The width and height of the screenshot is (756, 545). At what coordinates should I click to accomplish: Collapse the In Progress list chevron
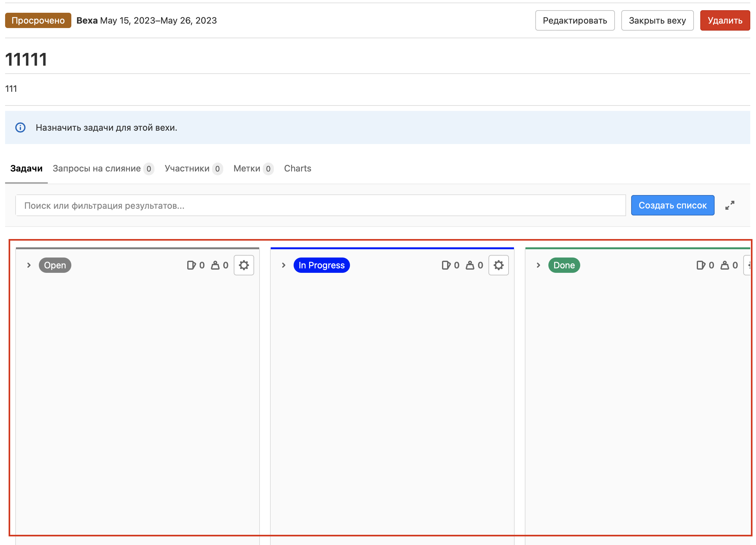284,265
